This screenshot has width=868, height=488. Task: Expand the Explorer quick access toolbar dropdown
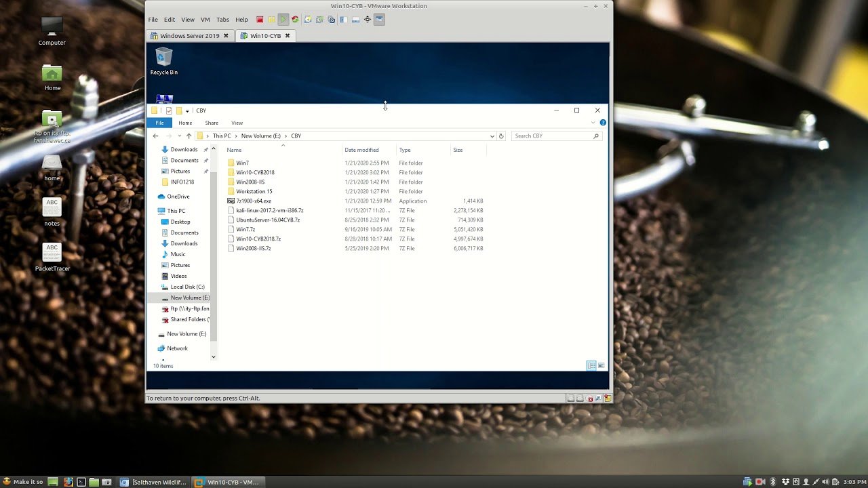[x=187, y=110]
